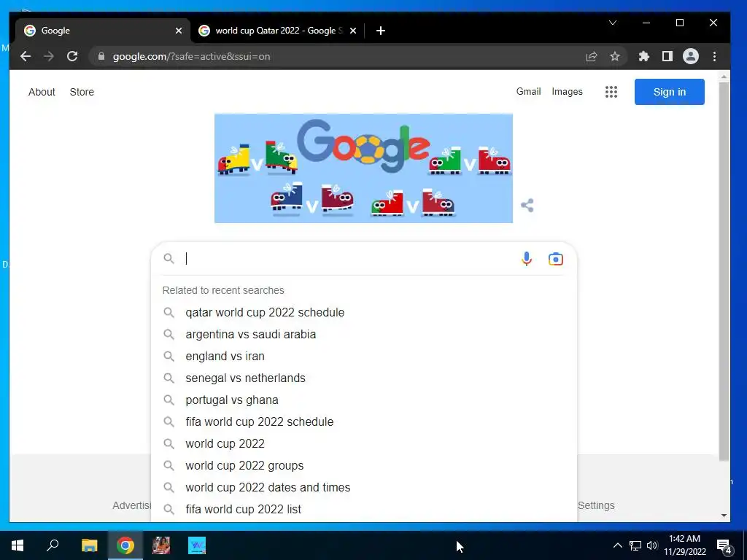Open the Extensions puzzle icon
This screenshot has height=560, width=747.
[643, 56]
